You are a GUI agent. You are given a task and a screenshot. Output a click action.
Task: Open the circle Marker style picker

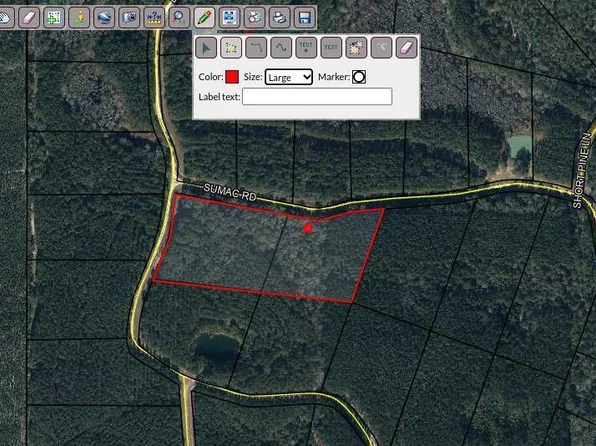click(359, 77)
